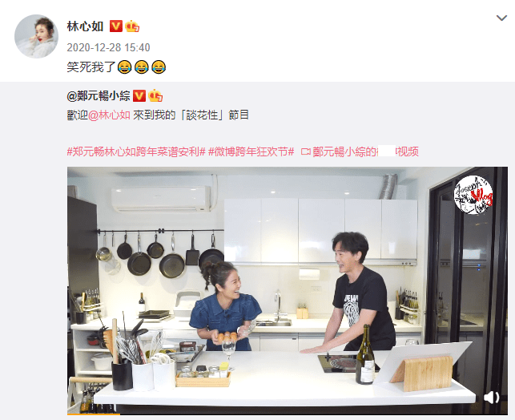Toggle the video sound speaker icon
This screenshot has width=515, height=420.
coord(491,398)
